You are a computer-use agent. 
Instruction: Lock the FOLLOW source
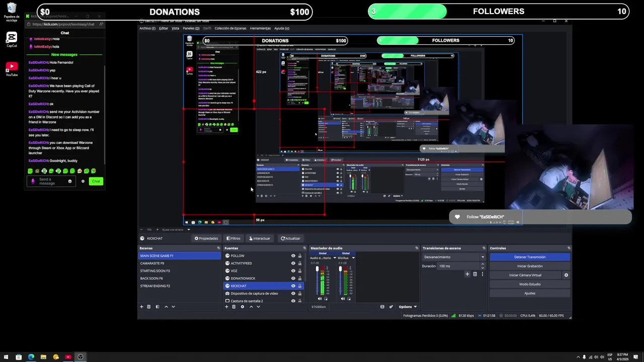pos(300,255)
